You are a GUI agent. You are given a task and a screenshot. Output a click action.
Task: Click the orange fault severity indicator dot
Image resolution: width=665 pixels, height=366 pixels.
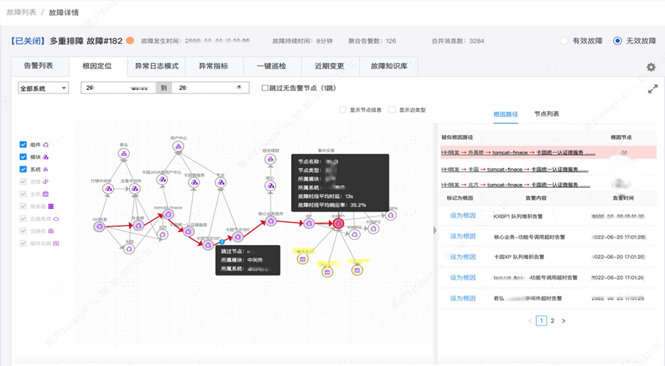pyautogui.click(x=130, y=41)
